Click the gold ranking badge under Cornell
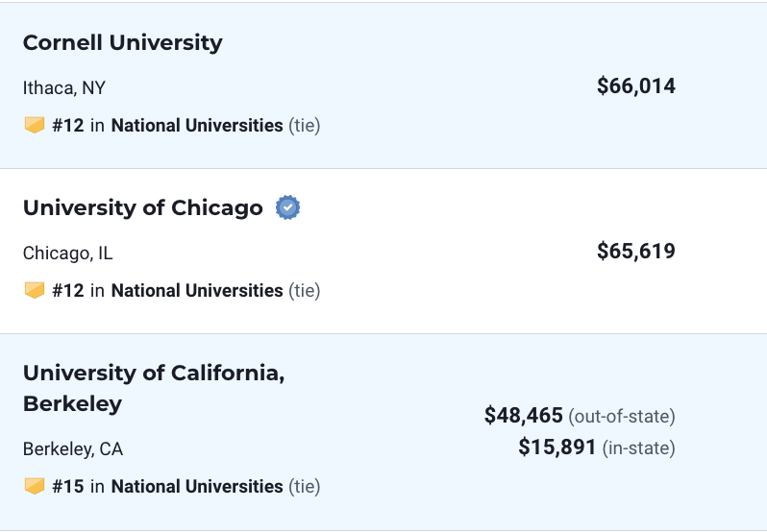This screenshot has width=767, height=532. (35, 125)
